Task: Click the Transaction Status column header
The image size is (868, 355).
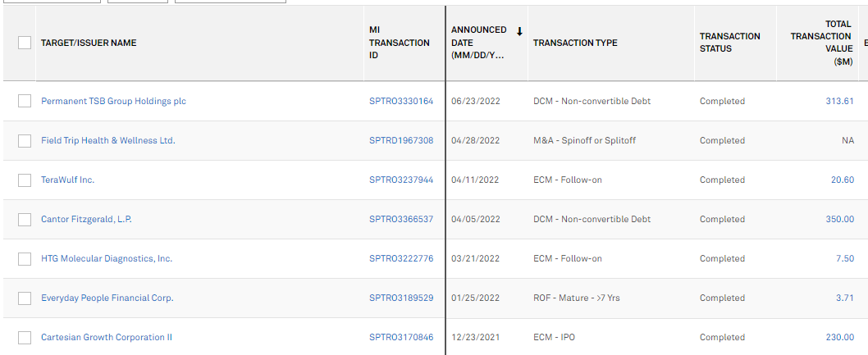Action: [729, 43]
